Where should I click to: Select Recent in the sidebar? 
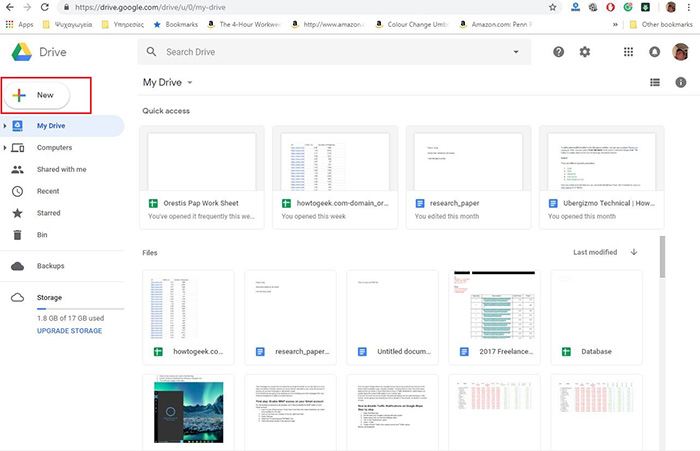point(48,191)
